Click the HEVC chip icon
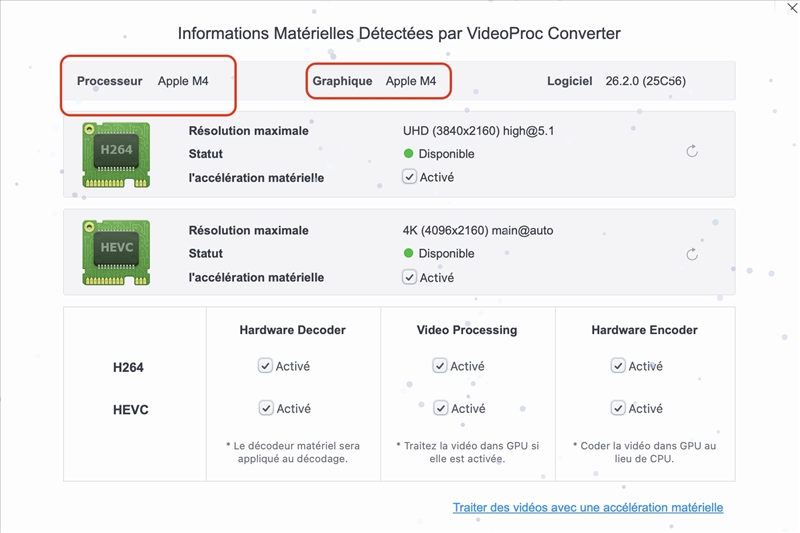Viewport: 800px width, 533px height. coord(116,252)
